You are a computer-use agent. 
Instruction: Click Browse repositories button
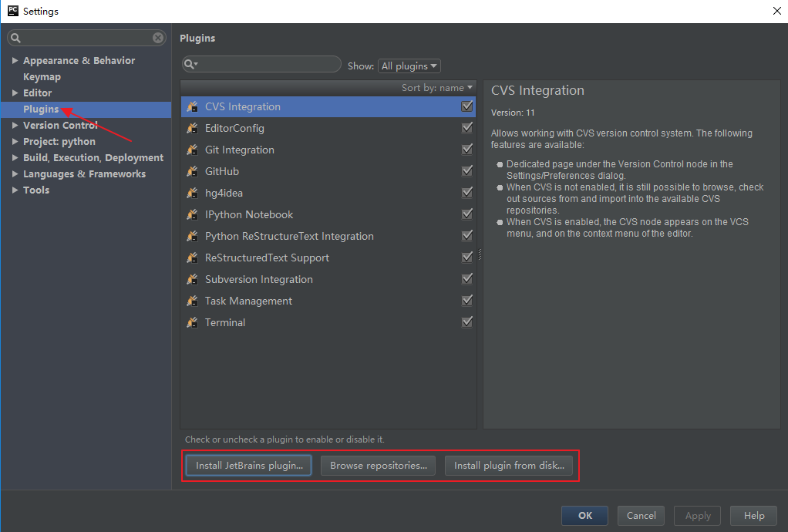coord(379,465)
